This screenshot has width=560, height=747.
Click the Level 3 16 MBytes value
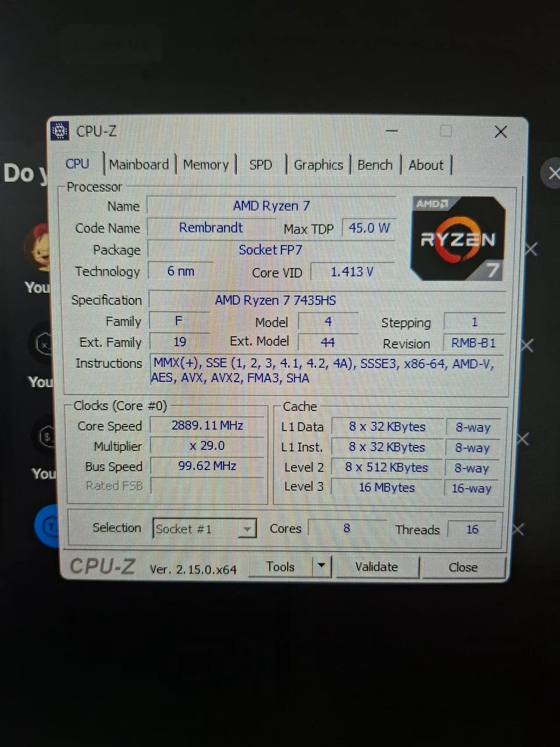click(387, 487)
